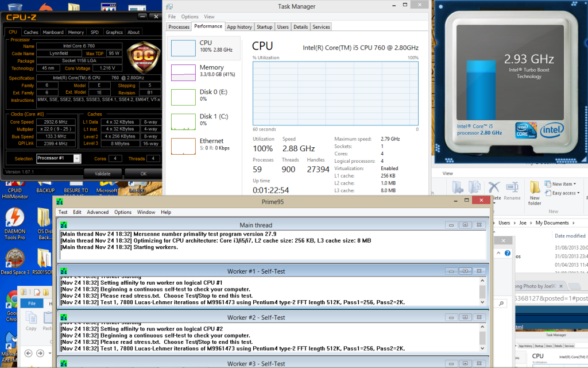Screen dimensions: 588x368
Task: Expand the New item dropdown in Explorer
Action: click(574, 184)
